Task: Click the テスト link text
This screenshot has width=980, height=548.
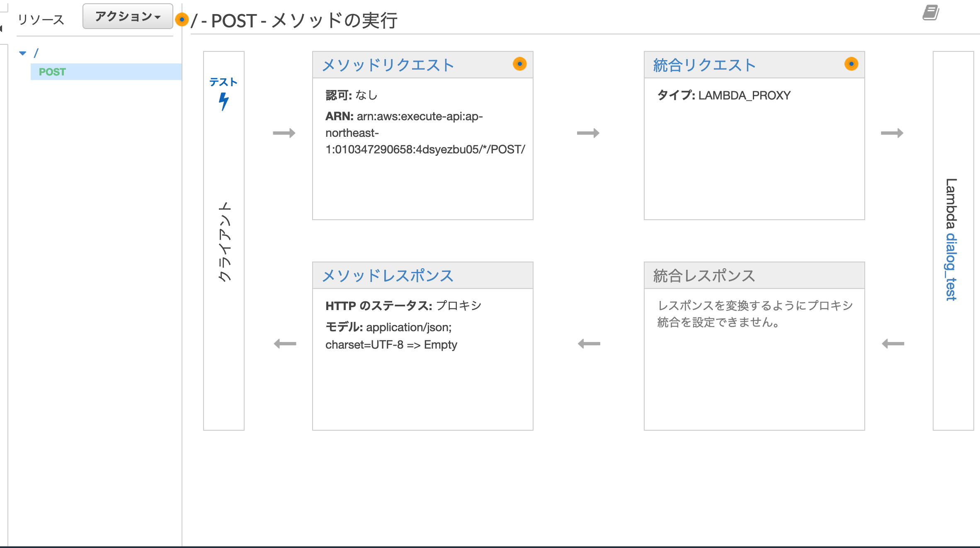Action: [x=223, y=82]
